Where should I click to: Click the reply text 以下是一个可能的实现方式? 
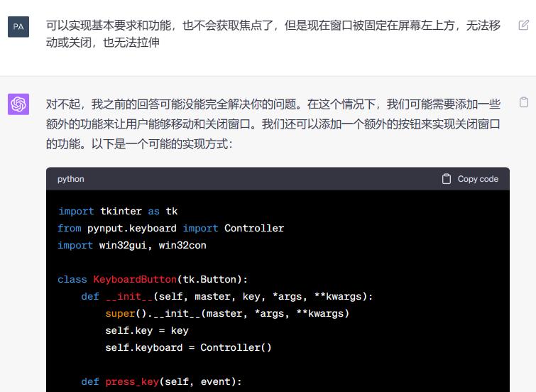[x=162, y=143]
